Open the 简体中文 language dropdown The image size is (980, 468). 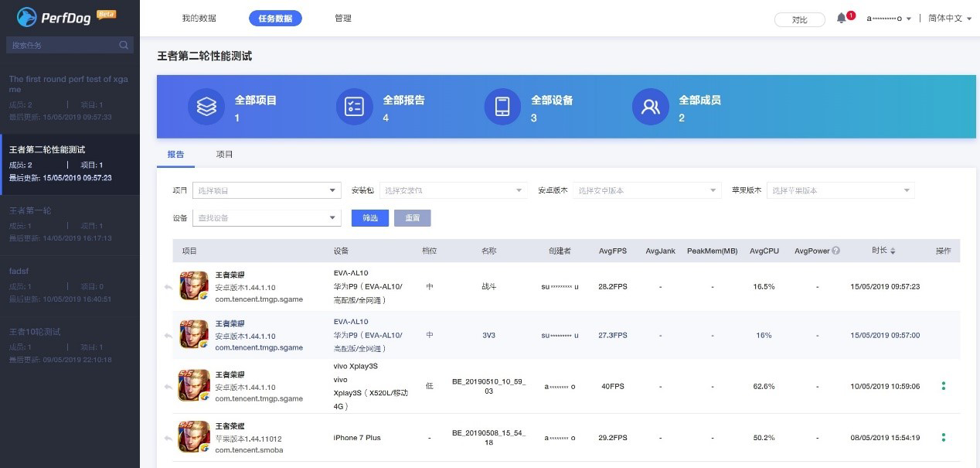948,18
